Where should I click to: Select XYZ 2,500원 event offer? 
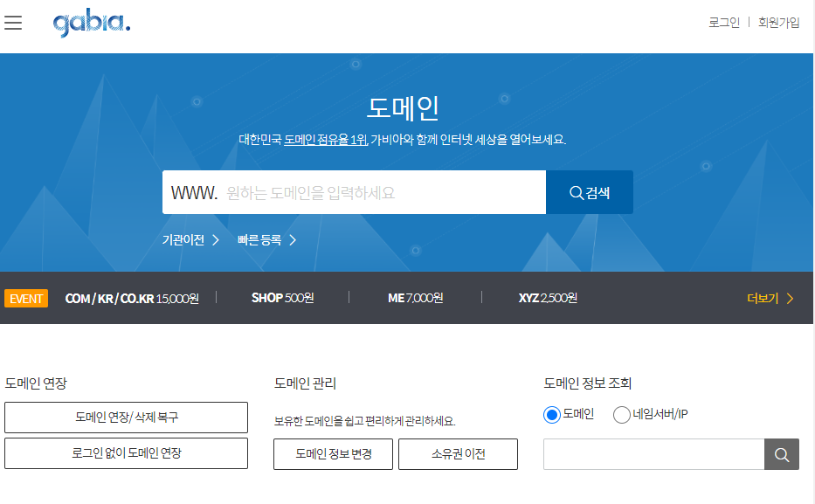click(x=548, y=298)
